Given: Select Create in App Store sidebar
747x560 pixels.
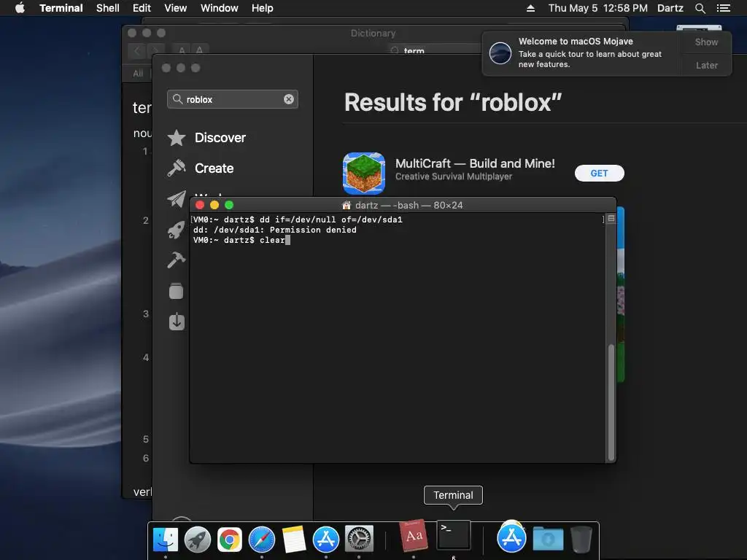Looking at the screenshot, I should coord(201,168).
